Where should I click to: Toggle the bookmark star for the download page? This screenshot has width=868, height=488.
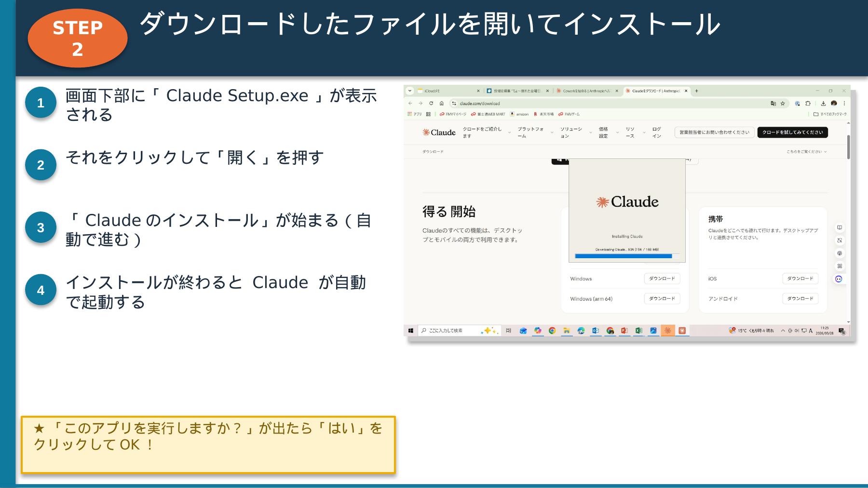pos(782,104)
